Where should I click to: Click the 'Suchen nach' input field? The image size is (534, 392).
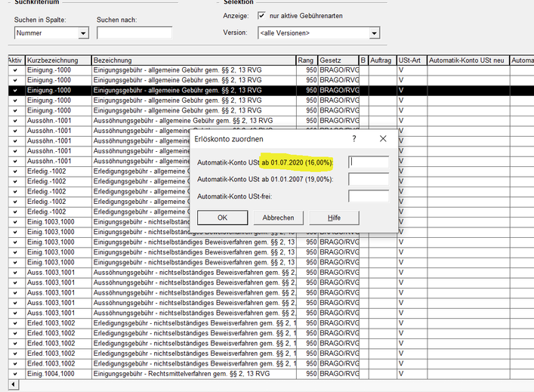[x=134, y=33]
